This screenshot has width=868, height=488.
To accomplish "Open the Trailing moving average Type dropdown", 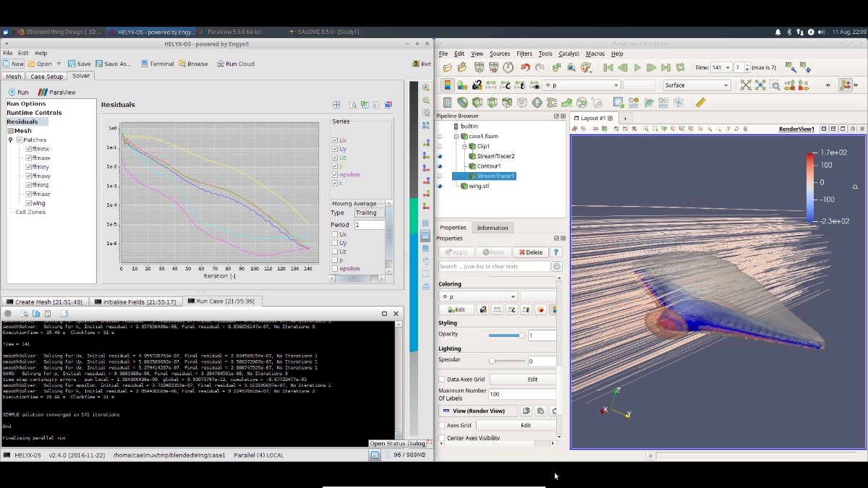I will point(371,213).
